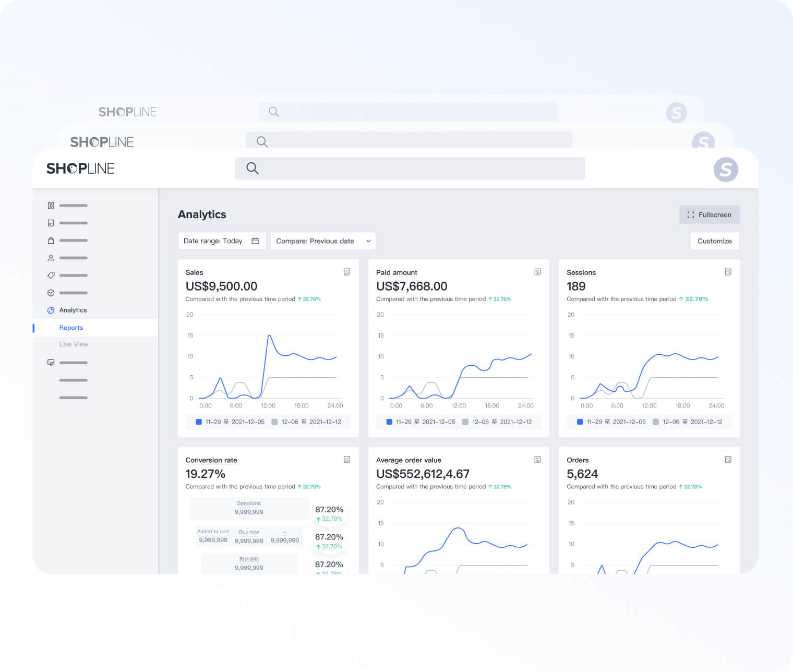Click the Buy now funnel cell
This screenshot has height=672, width=793.
[249, 536]
